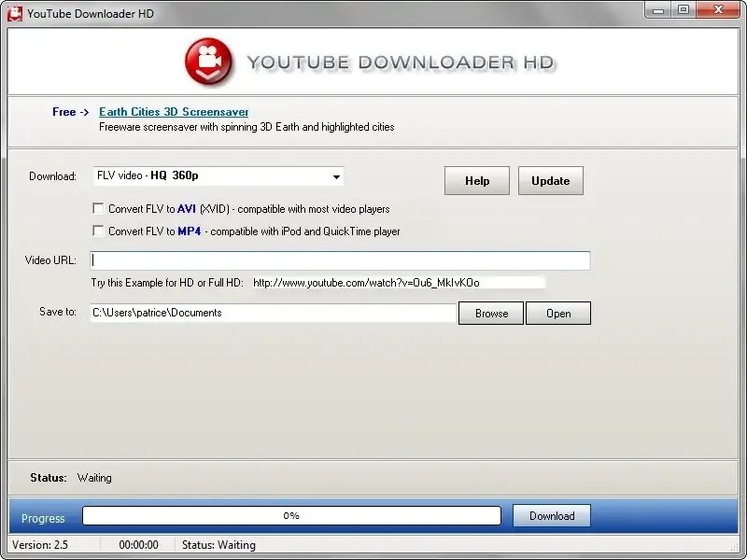
Task: Enable Convert FLV to MP4 checkbox
Action: point(98,231)
